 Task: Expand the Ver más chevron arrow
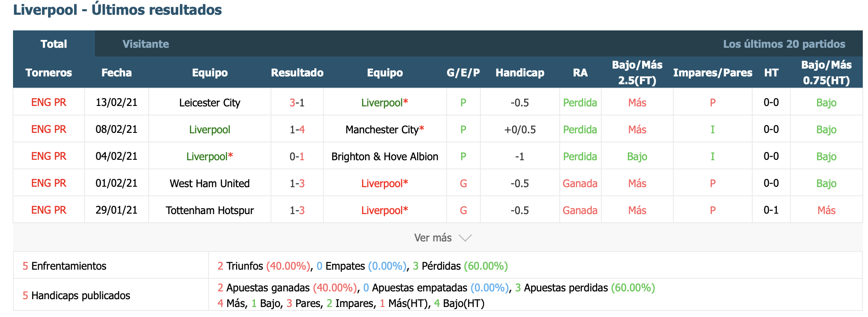pyautogui.click(x=465, y=238)
